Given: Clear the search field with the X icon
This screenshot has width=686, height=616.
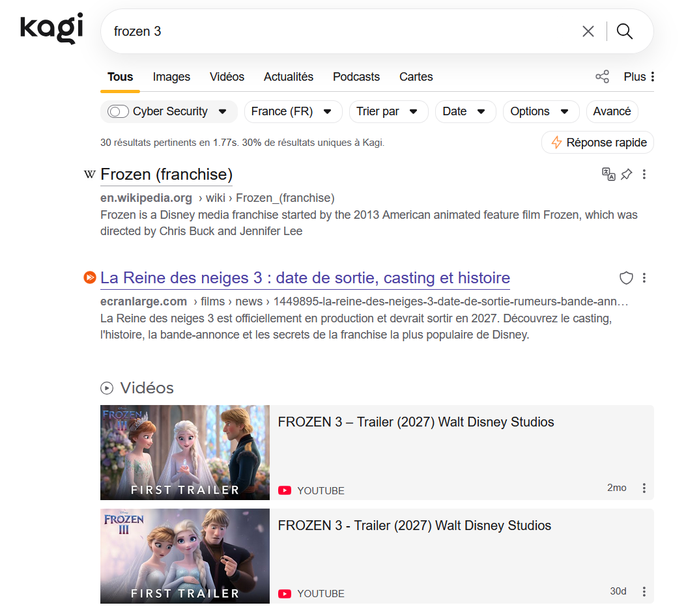Looking at the screenshot, I should [588, 31].
